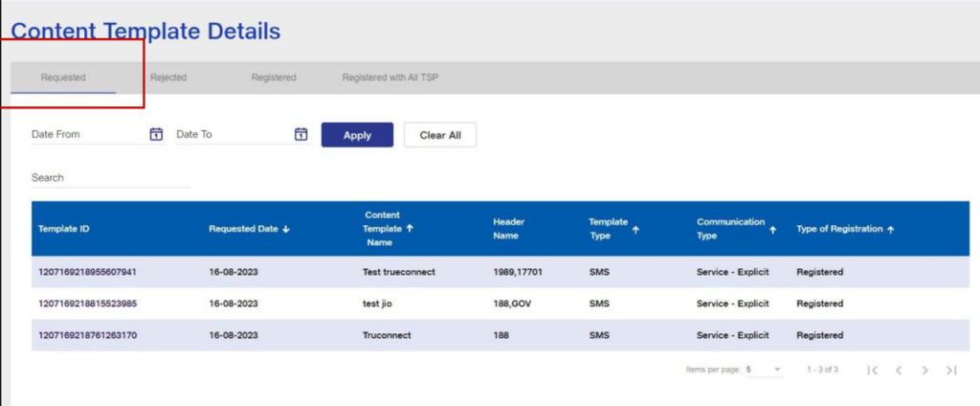Open the Date From calendar picker icon
The width and height of the screenshot is (980, 406).
tap(156, 134)
